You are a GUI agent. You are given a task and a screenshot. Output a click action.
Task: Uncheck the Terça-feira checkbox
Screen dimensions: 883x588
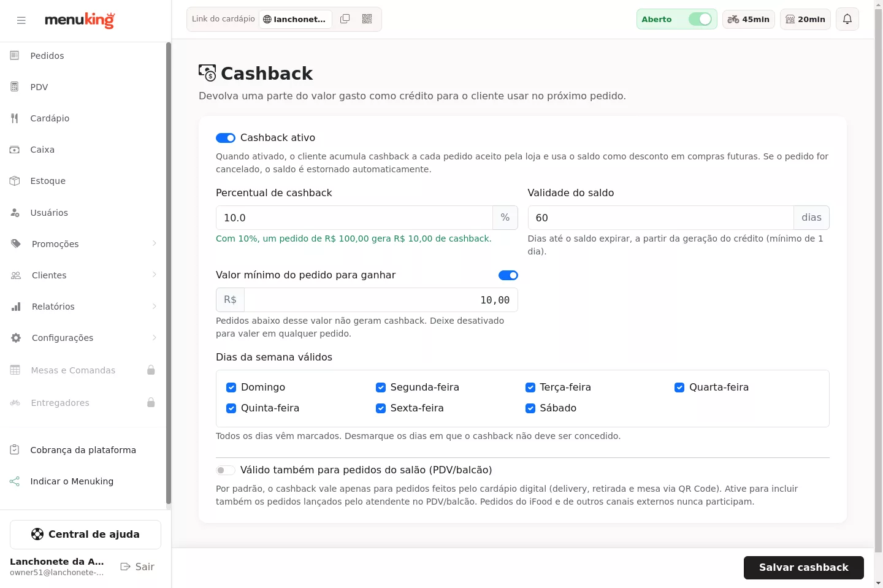coord(530,388)
